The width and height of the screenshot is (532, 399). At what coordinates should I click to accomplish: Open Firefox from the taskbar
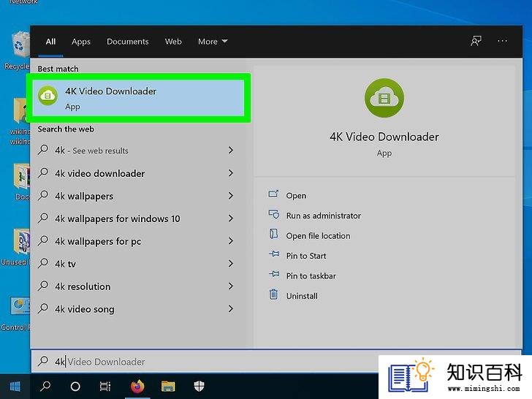click(137, 387)
